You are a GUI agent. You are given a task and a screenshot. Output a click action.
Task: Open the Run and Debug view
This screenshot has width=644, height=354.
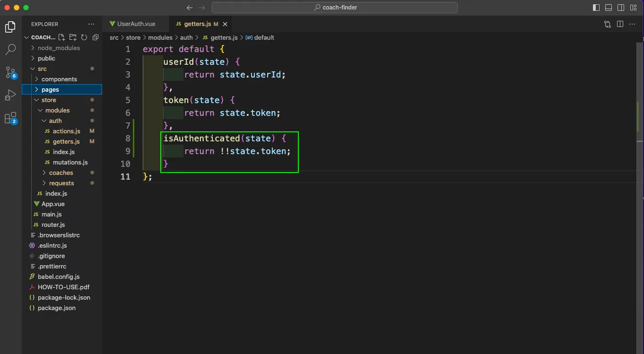click(x=10, y=95)
